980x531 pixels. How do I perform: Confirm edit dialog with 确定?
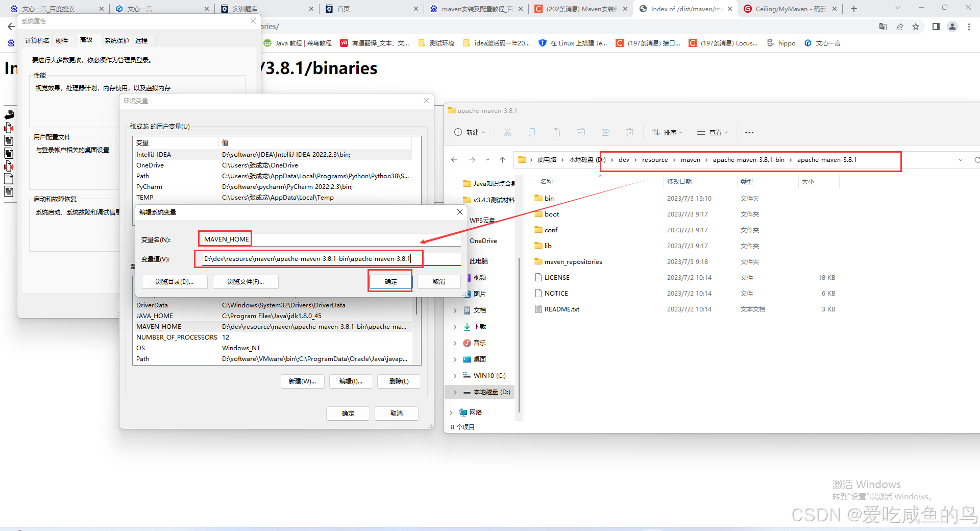(x=390, y=281)
